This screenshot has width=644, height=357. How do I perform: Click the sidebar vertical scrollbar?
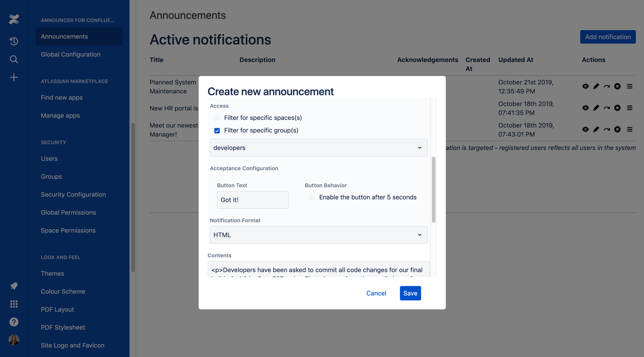133,197
